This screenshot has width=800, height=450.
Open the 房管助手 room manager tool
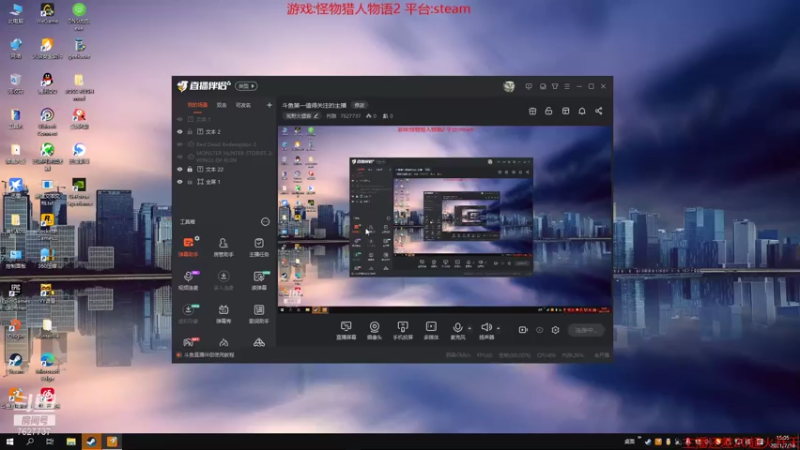pyautogui.click(x=223, y=246)
